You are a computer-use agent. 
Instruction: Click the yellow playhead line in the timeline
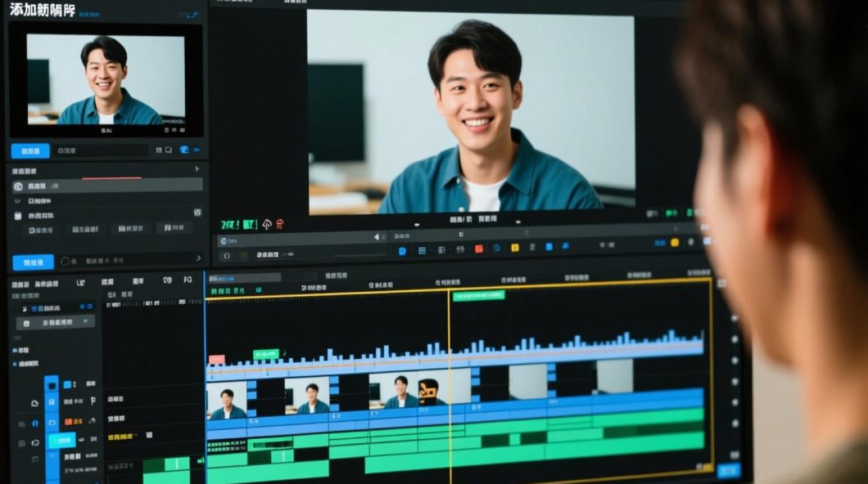[x=449, y=387]
